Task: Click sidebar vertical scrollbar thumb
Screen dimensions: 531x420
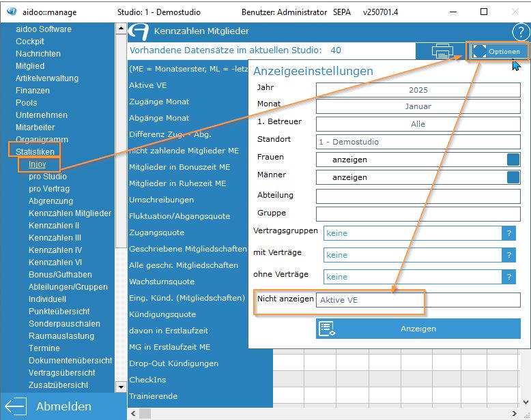Action: 121,141
